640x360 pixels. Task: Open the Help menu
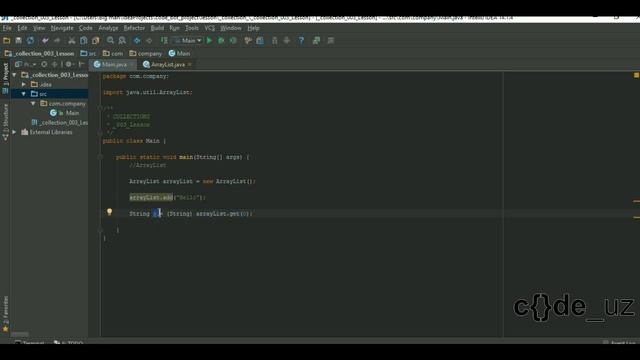point(253,28)
